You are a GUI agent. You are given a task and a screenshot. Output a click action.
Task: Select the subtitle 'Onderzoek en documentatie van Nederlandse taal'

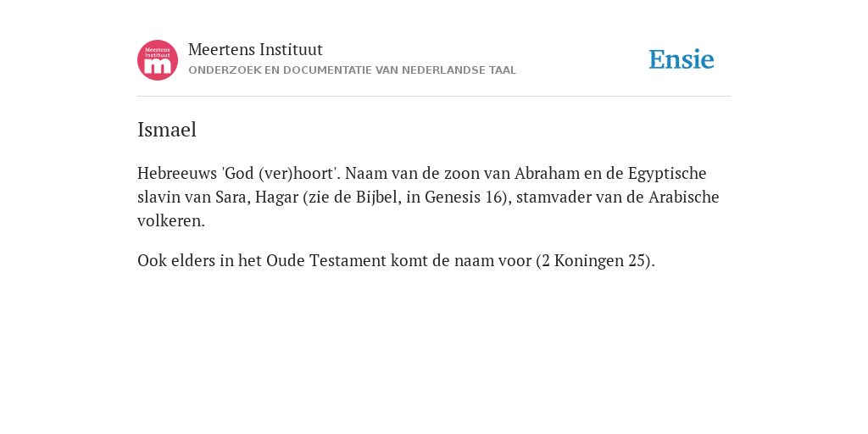point(352,70)
